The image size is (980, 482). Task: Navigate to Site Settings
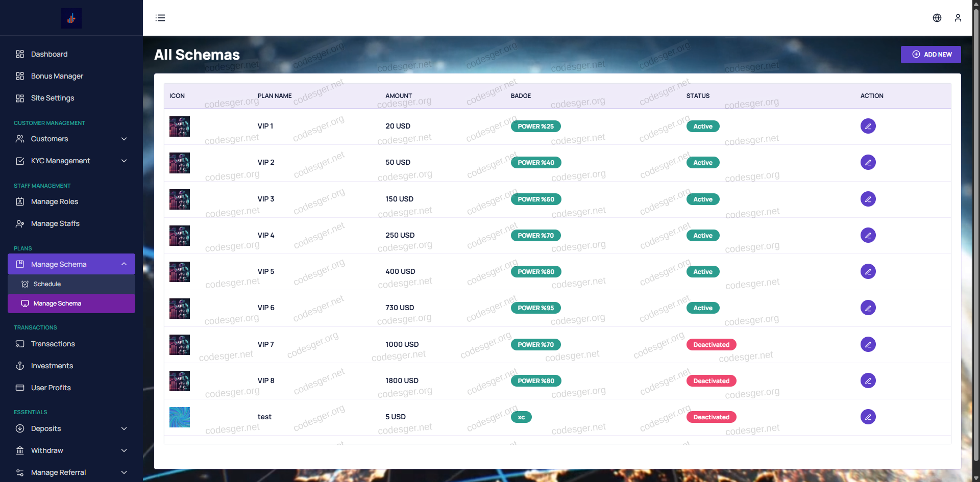coord(52,98)
